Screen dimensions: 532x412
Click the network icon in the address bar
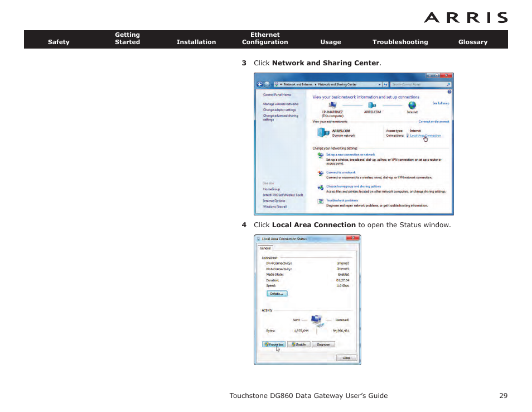(x=277, y=84)
